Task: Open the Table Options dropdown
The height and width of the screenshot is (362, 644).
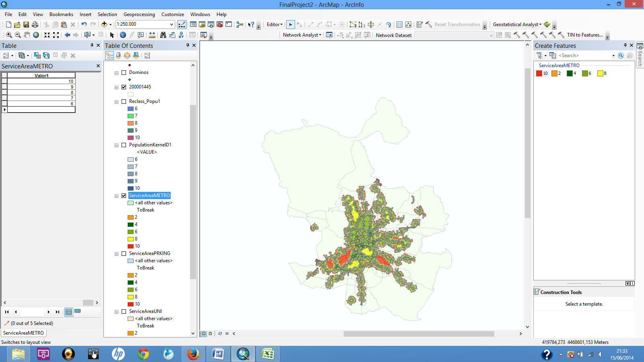Action: pos(8,56)
